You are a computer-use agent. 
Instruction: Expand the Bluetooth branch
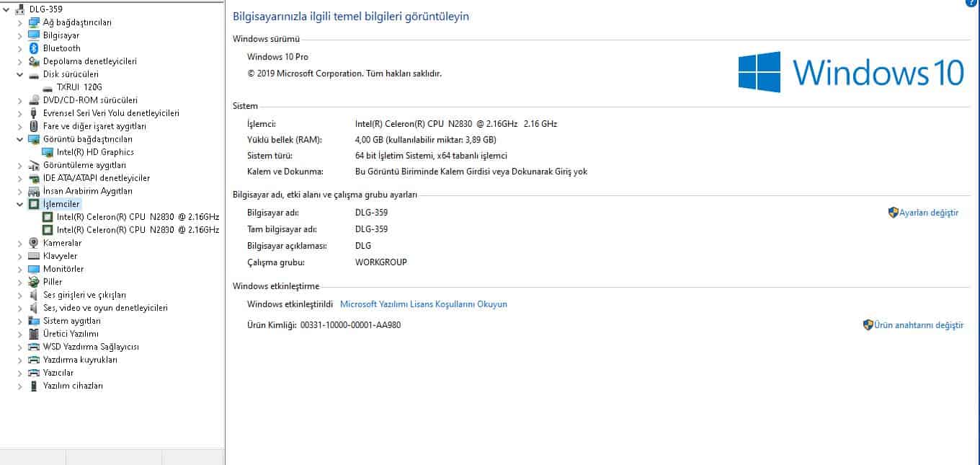point(19,48)
